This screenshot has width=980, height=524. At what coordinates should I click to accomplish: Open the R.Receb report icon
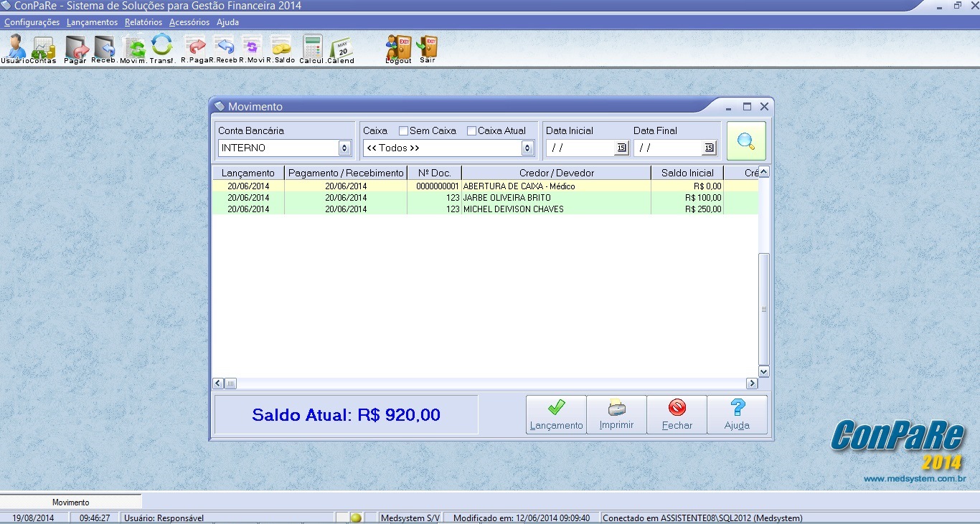coord(225,49)
